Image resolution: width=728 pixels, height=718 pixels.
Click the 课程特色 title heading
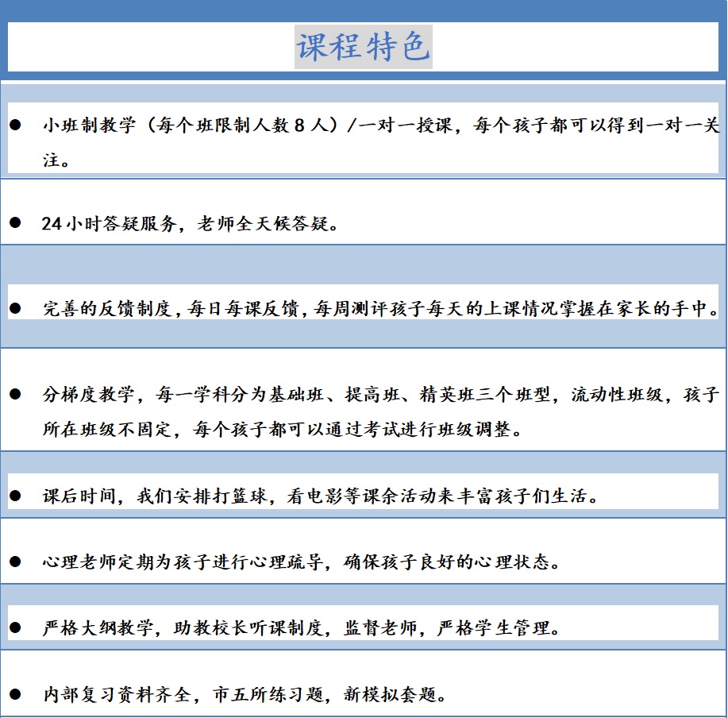[364, 47]
